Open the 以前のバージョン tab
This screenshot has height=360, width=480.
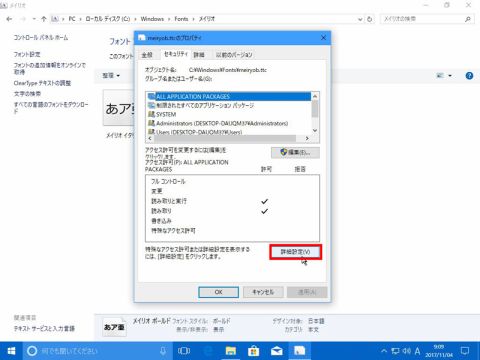pos(234,55)
